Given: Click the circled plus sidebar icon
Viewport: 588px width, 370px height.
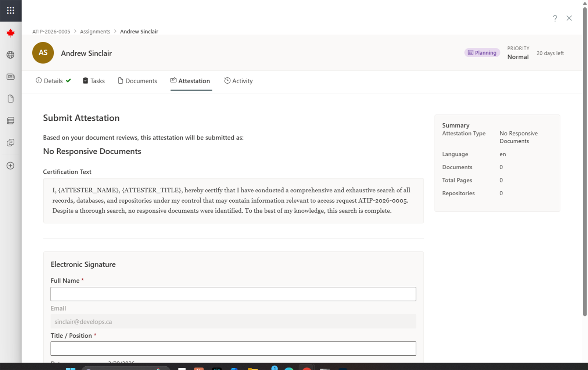Looking at the screenshot, I should click(11, 166).
